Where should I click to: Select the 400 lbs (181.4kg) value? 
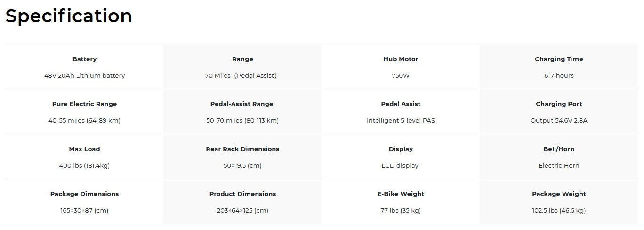point(84,166)
